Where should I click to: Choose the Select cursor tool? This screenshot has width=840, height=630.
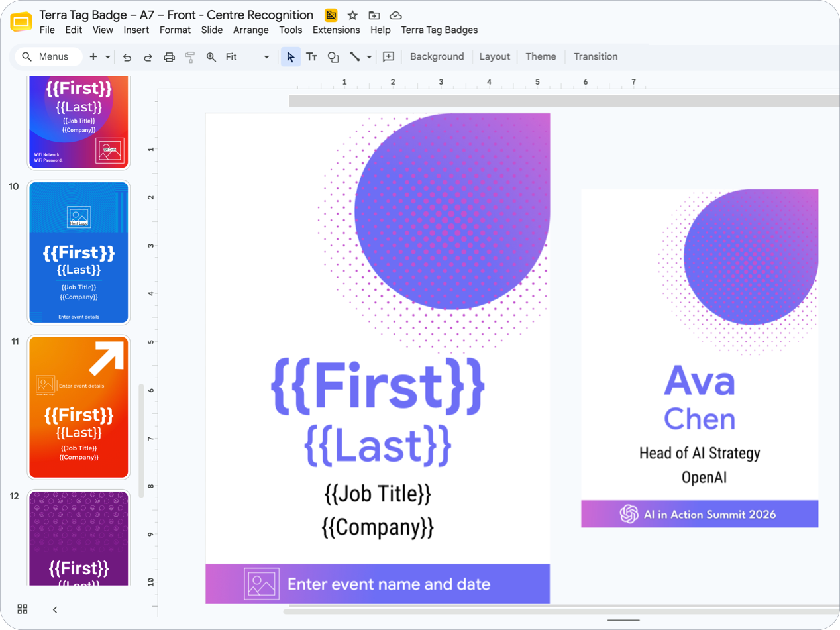point(290,57)
